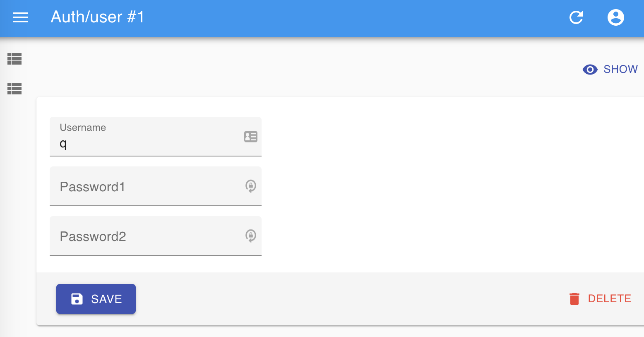Open the navigation drawer with hamburger icon

coord(20,17)
